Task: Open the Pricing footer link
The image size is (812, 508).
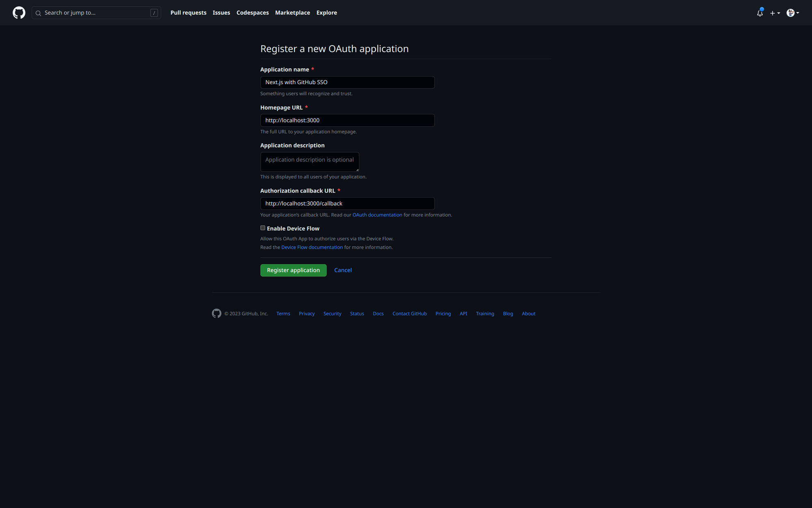Action: tap(443, 314)
